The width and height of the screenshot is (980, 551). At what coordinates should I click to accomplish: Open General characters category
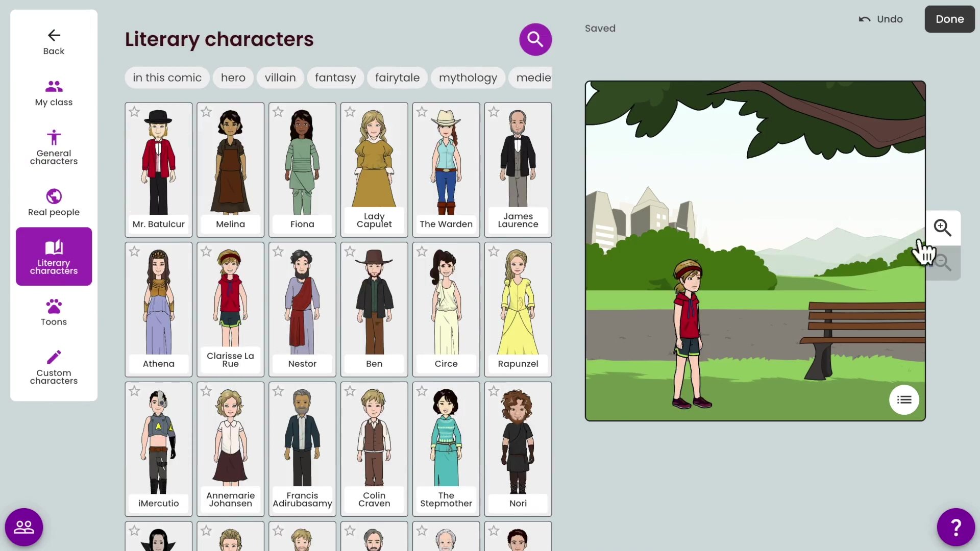[54, 147]
